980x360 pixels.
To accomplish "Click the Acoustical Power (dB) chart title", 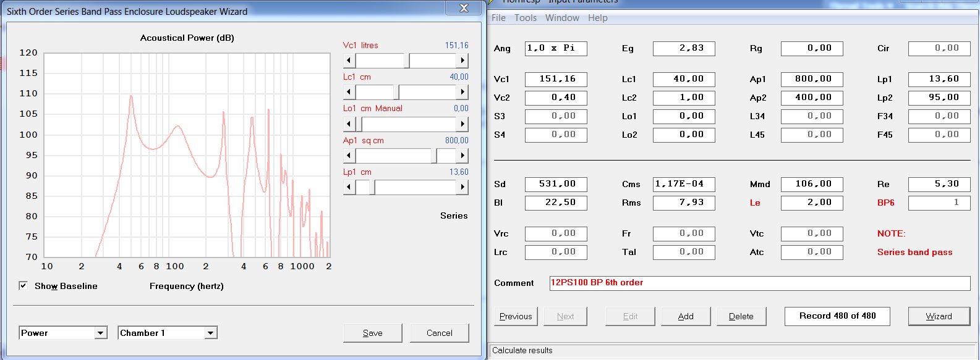I will pyautogui.click(x=187, y=38).
